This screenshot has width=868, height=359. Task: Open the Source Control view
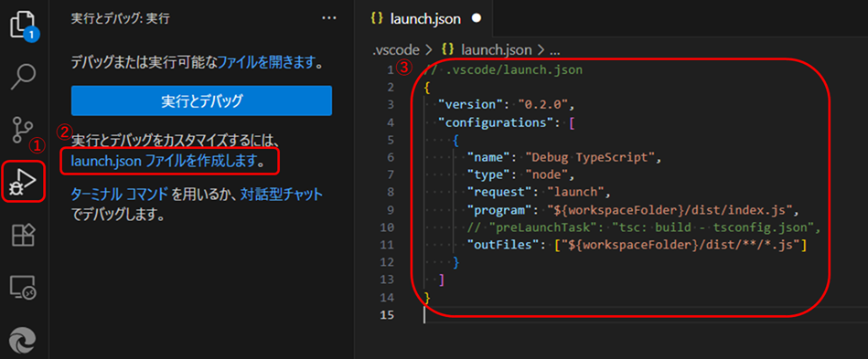pyautogui.click(x=23, y=130)
